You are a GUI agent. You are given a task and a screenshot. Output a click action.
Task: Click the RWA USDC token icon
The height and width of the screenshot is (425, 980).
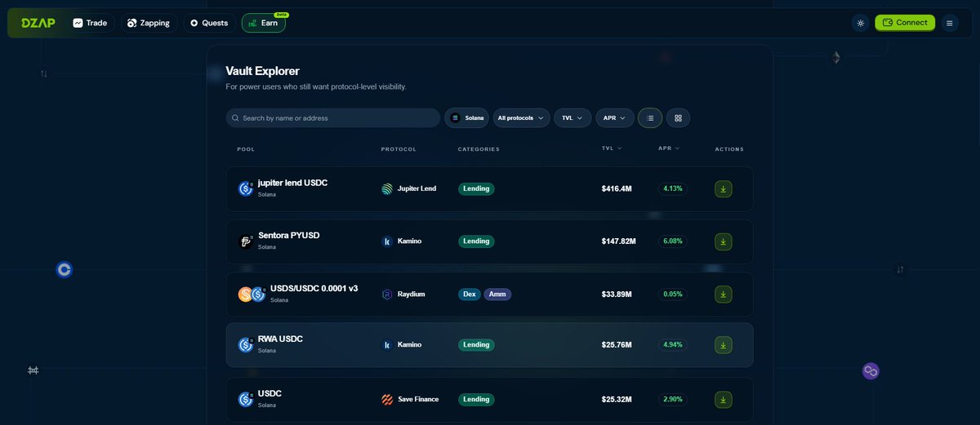(x=246, y=345)
